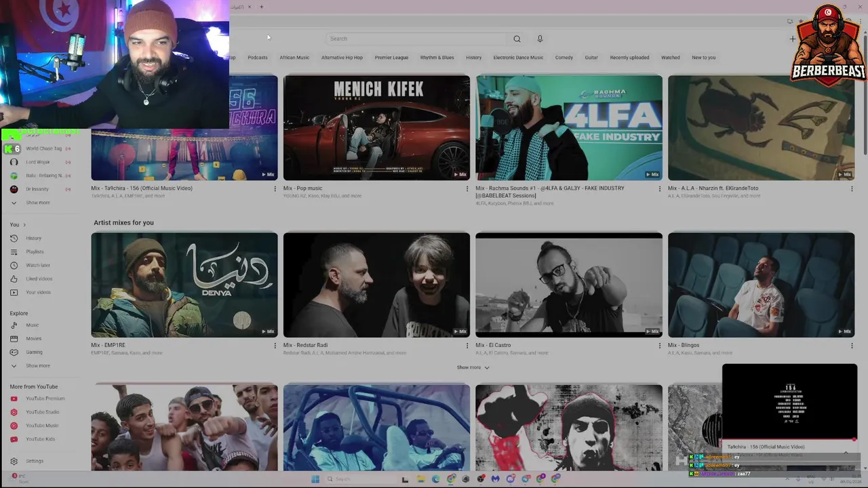The width and height of the screenshot is (868, 488).
Task: Select the African Music filter chip
Action: [x=294, y=58]
